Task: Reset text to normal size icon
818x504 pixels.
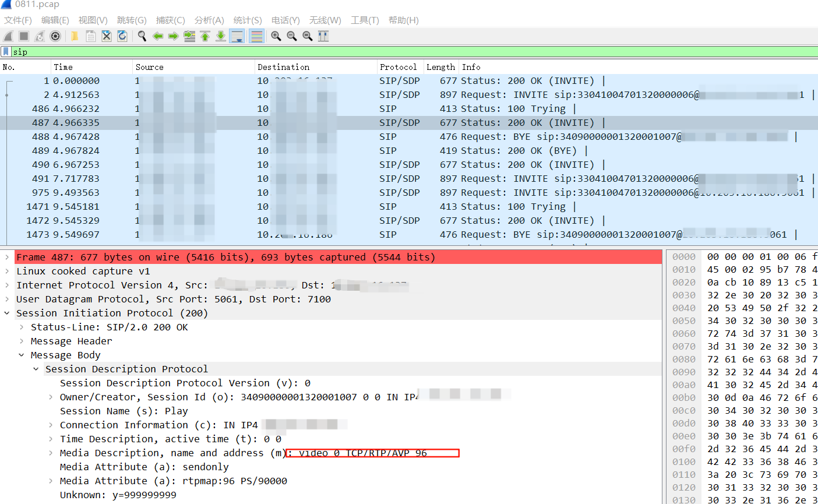Action: pos(308,36)
